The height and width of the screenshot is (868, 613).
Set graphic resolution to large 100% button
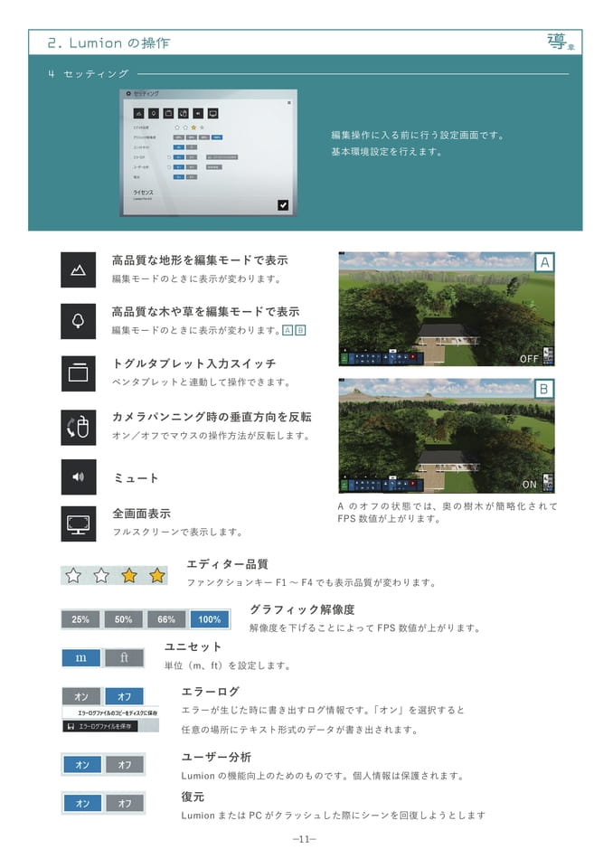coord(210,619)
